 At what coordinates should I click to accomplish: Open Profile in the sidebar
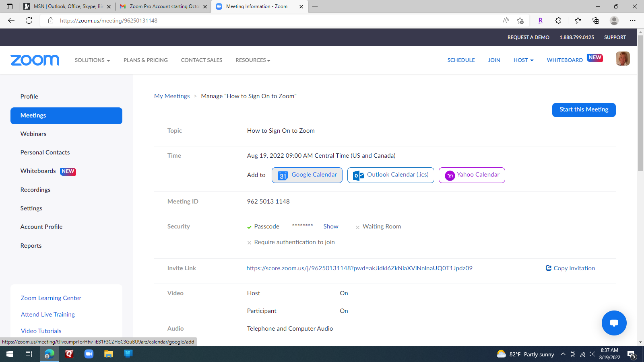coord(29,97)
